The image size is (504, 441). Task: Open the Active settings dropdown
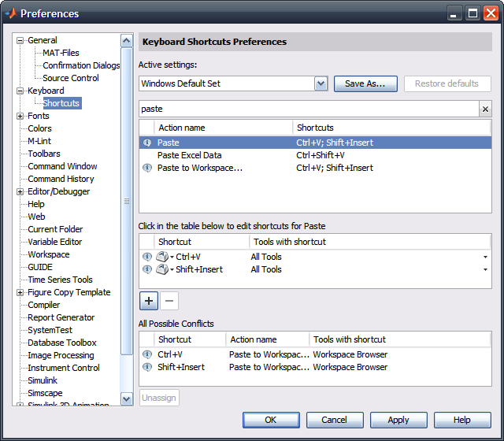[321, 83]
